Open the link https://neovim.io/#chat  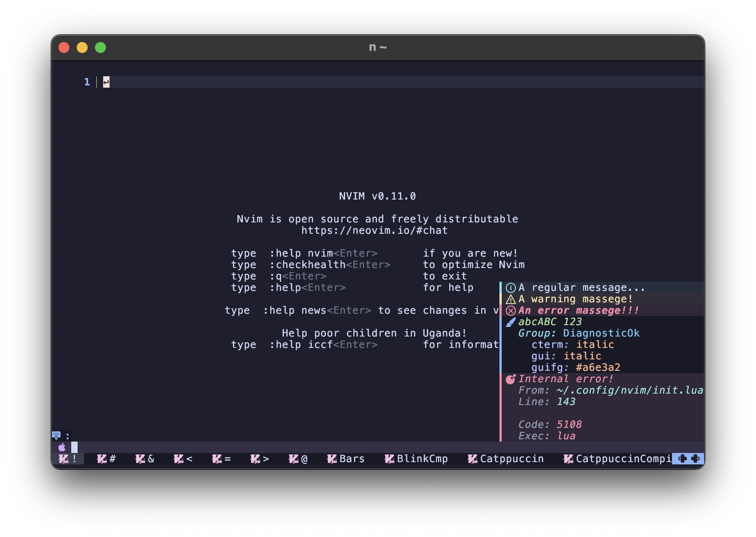[374, 230]
